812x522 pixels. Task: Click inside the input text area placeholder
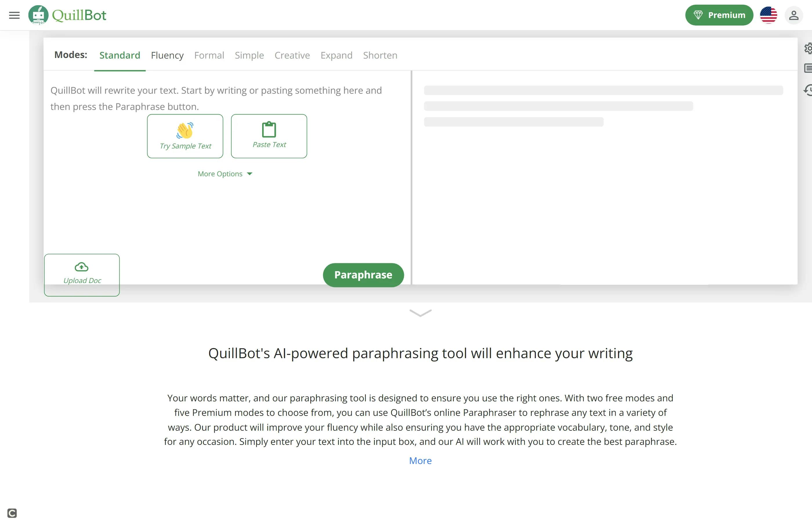coord(216,98)
